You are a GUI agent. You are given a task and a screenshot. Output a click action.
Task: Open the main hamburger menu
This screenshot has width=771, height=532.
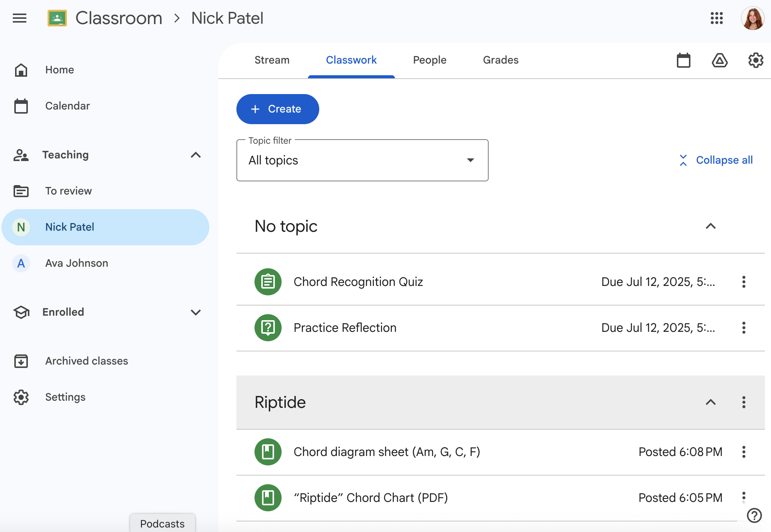20,18
